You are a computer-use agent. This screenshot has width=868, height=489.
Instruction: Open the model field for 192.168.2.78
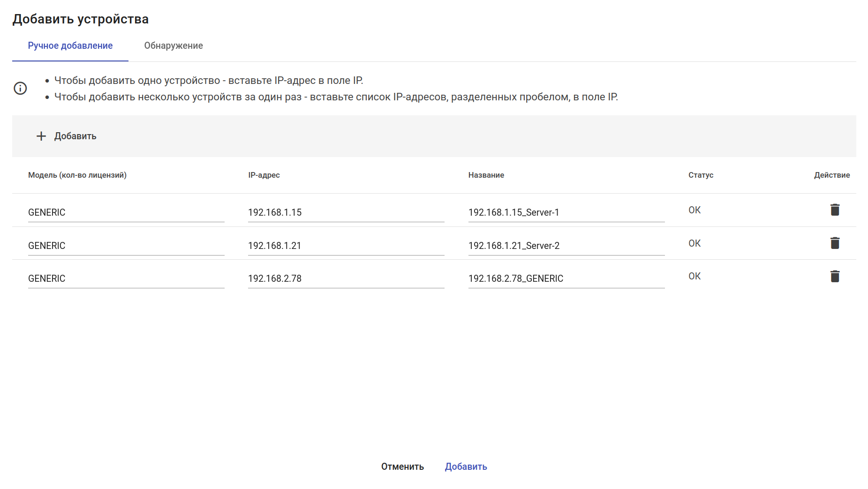(126, 278)
